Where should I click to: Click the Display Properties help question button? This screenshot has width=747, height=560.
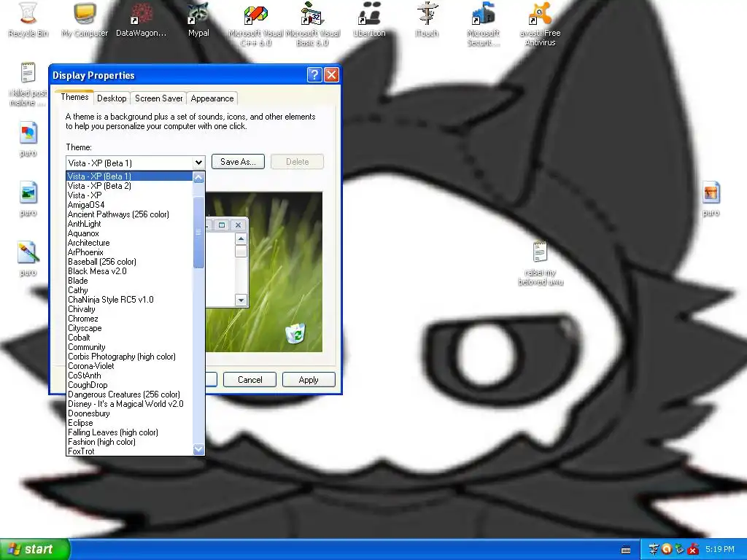314,75
